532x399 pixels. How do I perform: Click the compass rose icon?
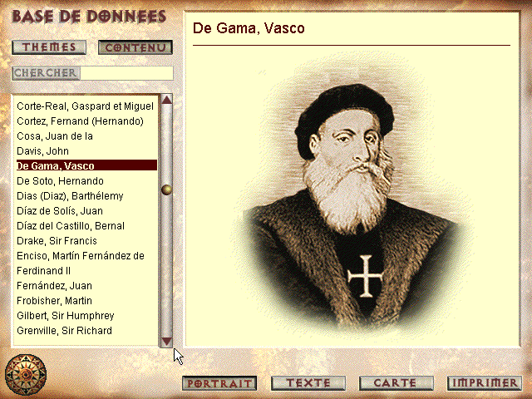point(26,375)
